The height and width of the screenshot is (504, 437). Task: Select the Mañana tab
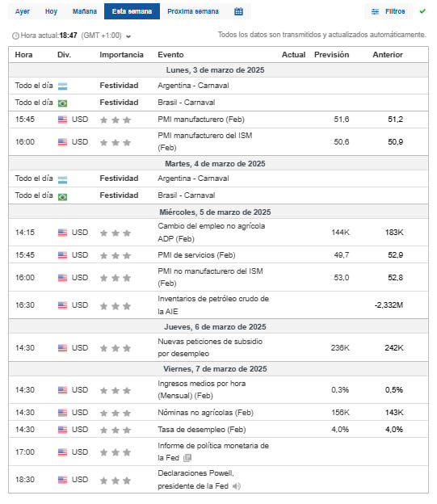click(x=85, y=11)
